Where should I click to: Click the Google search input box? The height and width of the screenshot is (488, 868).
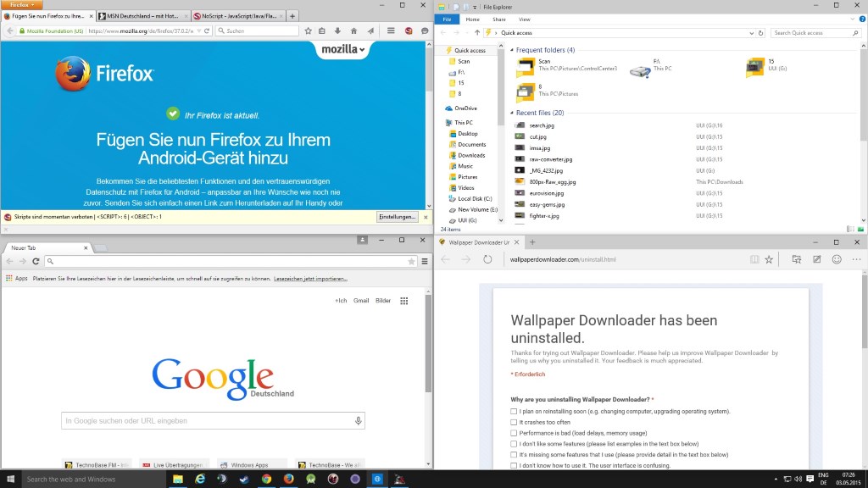point(213,421)
